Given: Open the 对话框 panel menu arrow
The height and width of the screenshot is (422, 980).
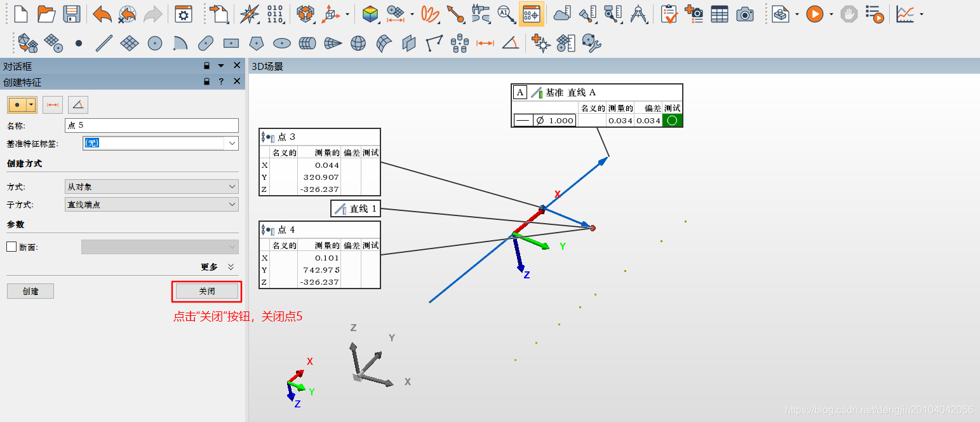Looking at the screenshot, I should 221,66.
